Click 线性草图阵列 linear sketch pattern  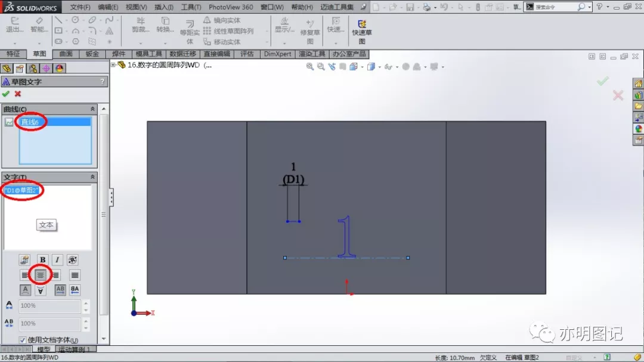228,31
